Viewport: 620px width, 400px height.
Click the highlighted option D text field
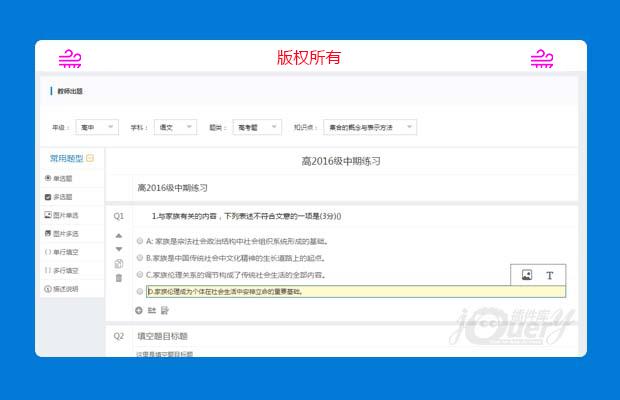pos(356,292)
